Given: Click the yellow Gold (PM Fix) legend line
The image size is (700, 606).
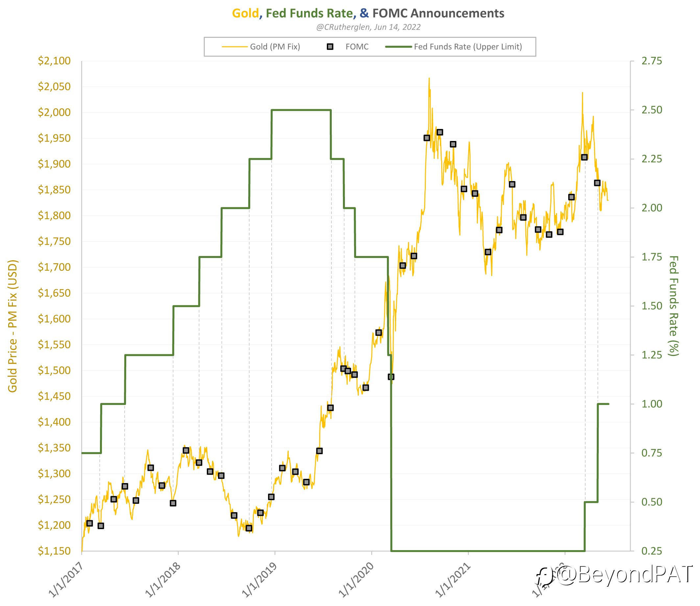Looking at the screenshot, I should [x=234, y=47].
